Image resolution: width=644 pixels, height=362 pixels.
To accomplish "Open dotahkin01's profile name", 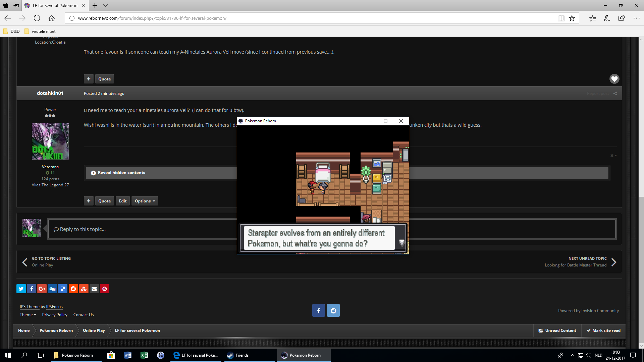I will (x=50, y=93).
